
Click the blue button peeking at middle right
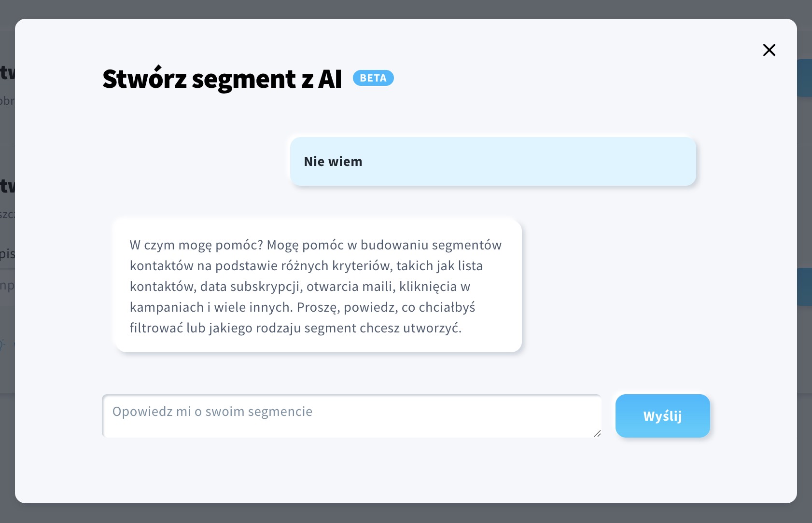[807, 285]
